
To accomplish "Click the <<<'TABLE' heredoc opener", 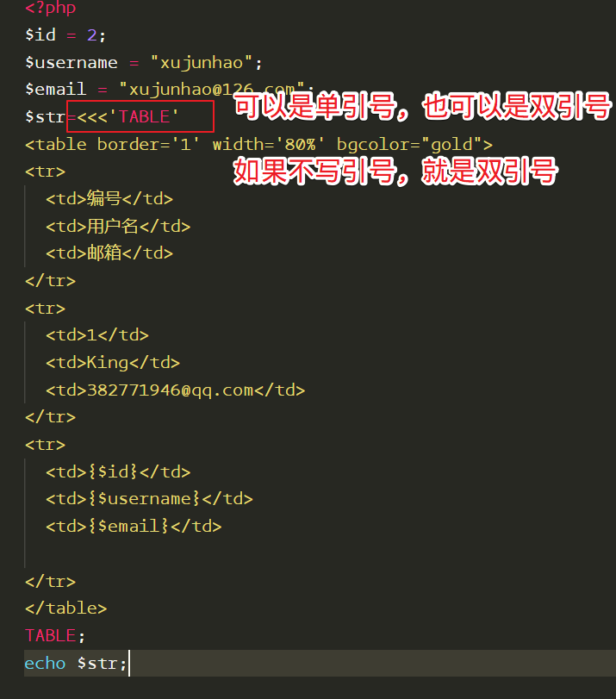I will click(x=128, y=117).
